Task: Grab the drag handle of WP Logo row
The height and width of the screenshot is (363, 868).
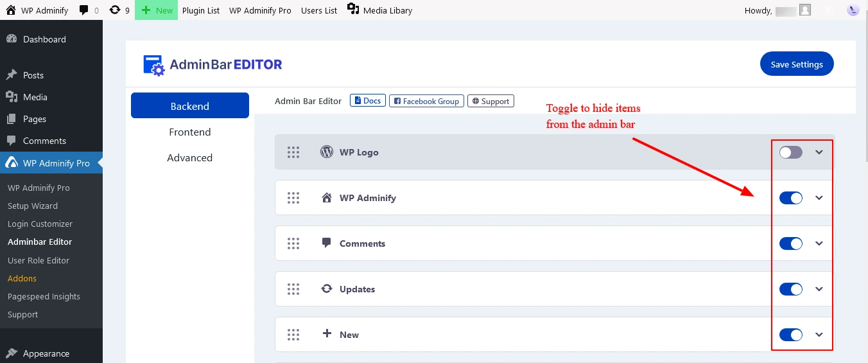Action: (293, 152)
